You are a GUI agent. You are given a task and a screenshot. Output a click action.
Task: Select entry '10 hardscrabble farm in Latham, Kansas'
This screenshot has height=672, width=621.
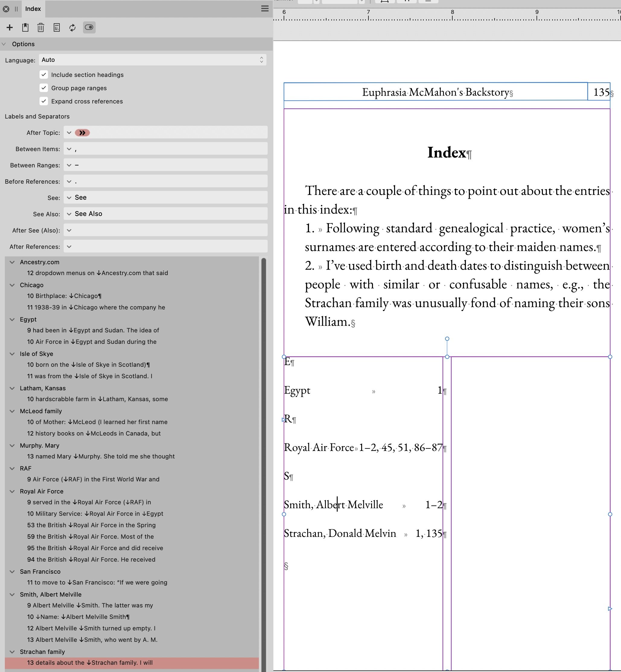[132, 399]
